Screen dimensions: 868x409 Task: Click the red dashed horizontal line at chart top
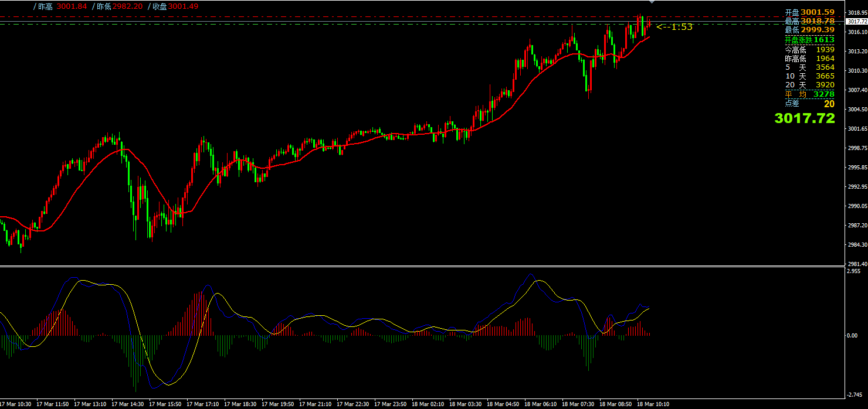pos(352,16)
